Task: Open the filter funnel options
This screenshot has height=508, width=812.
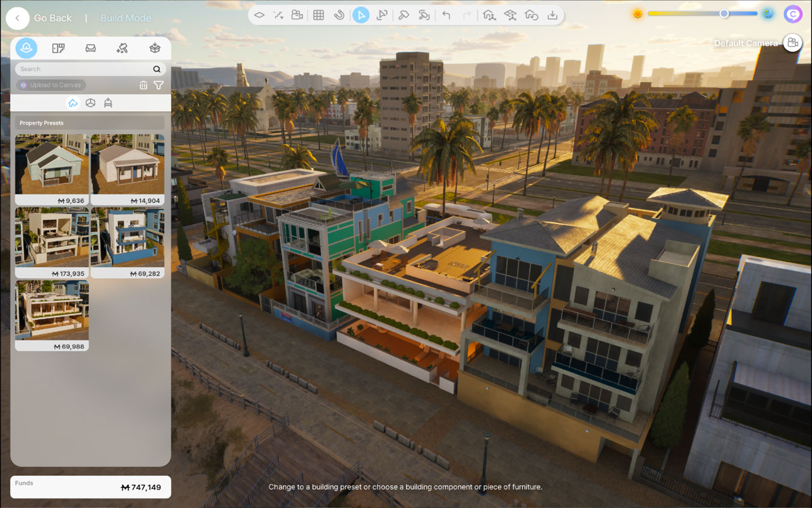Action: coord(158,85)
